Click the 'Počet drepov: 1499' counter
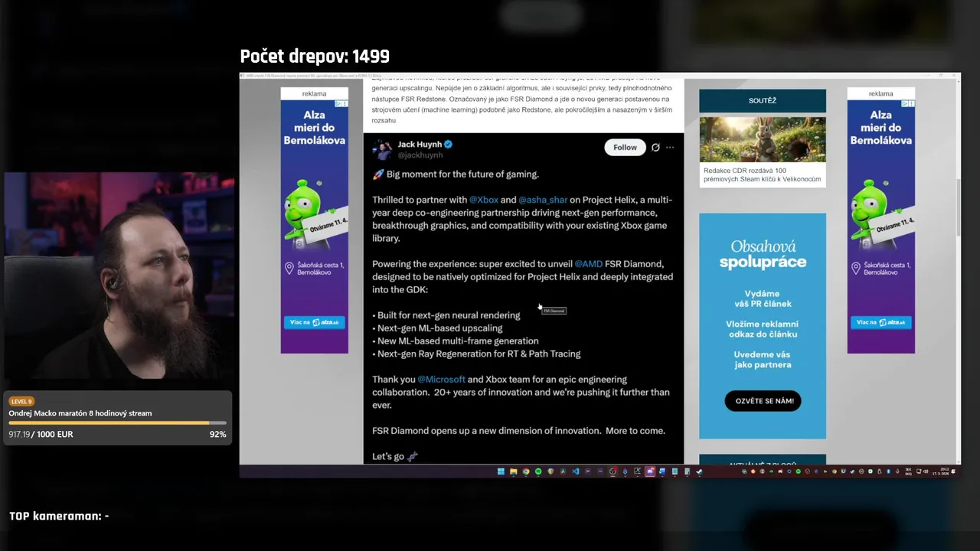The image size is (980, 551). tap(315, 57)
